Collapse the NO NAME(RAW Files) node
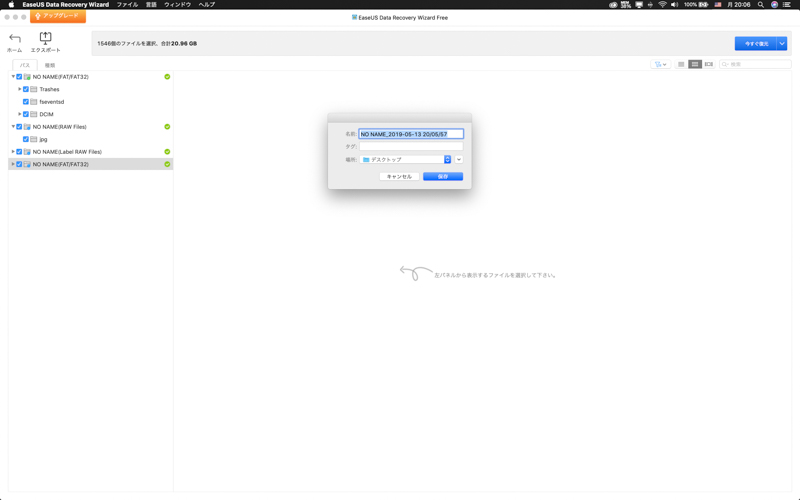The image size is (800, 500). click(13, 127)
